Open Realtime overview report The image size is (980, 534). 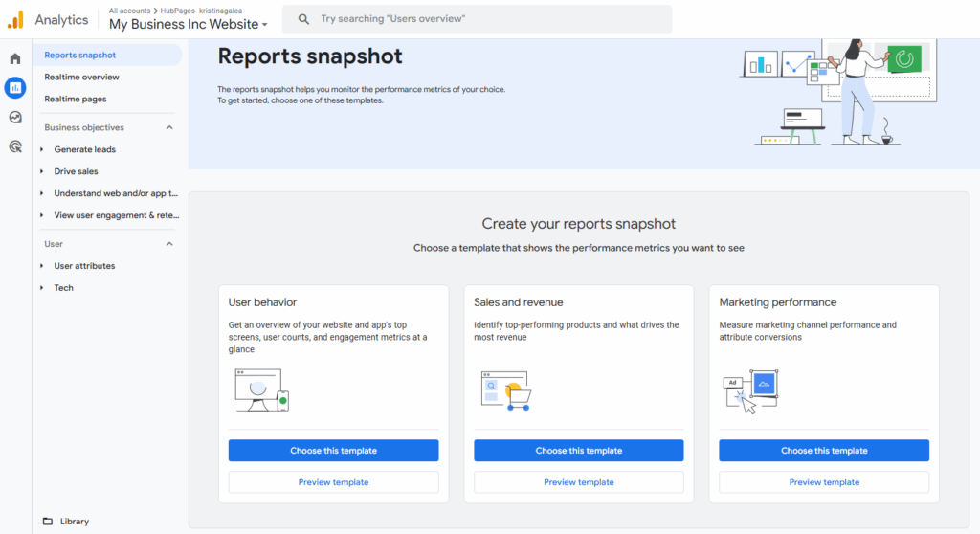point(81,77)
